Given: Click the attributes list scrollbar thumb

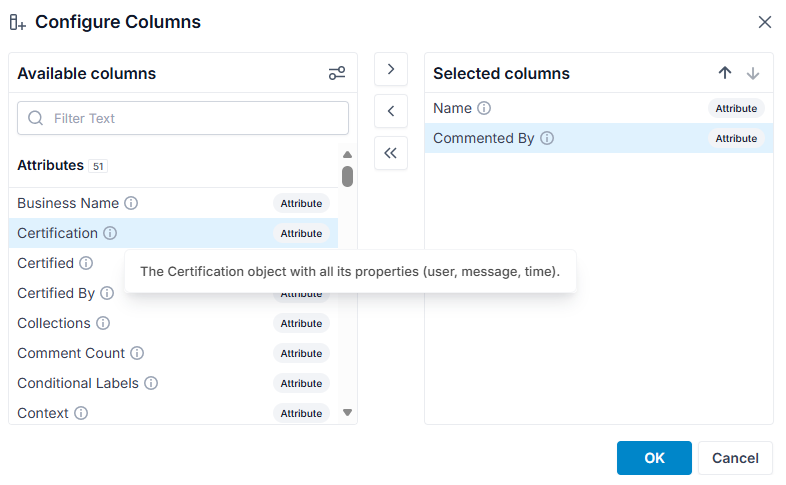Looking at the screenshot, I should pos(347,176).
